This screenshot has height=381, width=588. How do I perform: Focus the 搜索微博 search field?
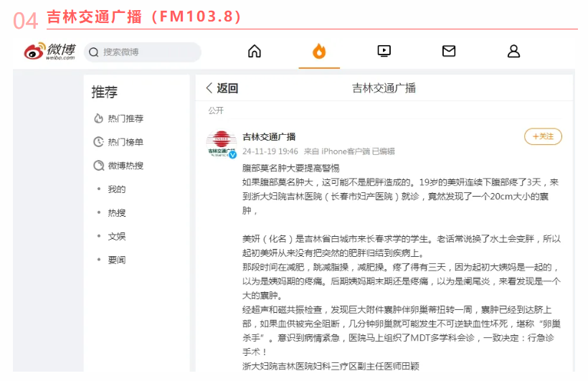point(143,52)
